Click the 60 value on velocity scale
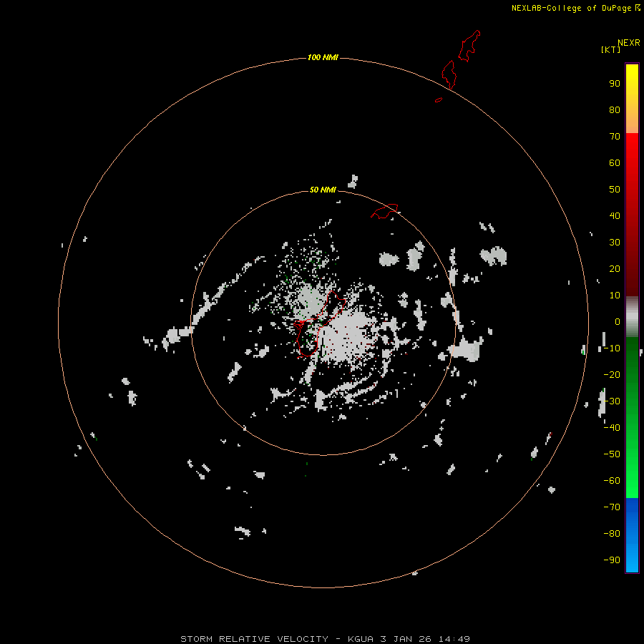644x644 pixels. pyautogui.click(x=615, y=162)
